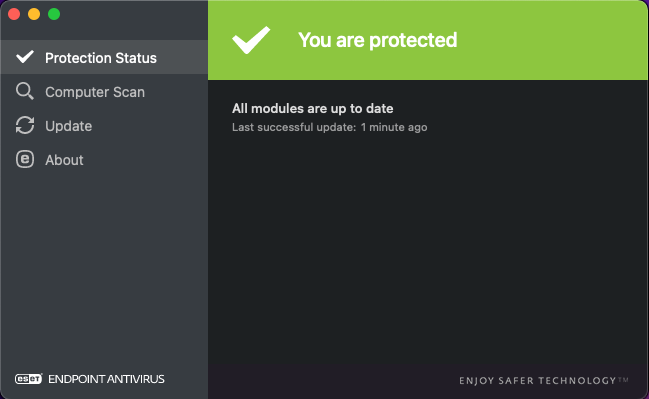The height and width of the screenshot is (399, 649).
Task: Click the Update circular arrows icon
Action: (25, 125)
